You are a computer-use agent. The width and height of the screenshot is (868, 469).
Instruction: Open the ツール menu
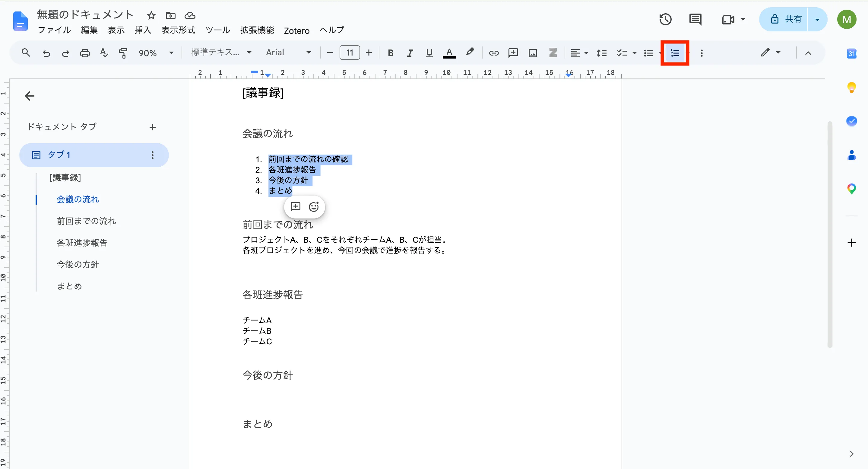click(x=218, y=30)
